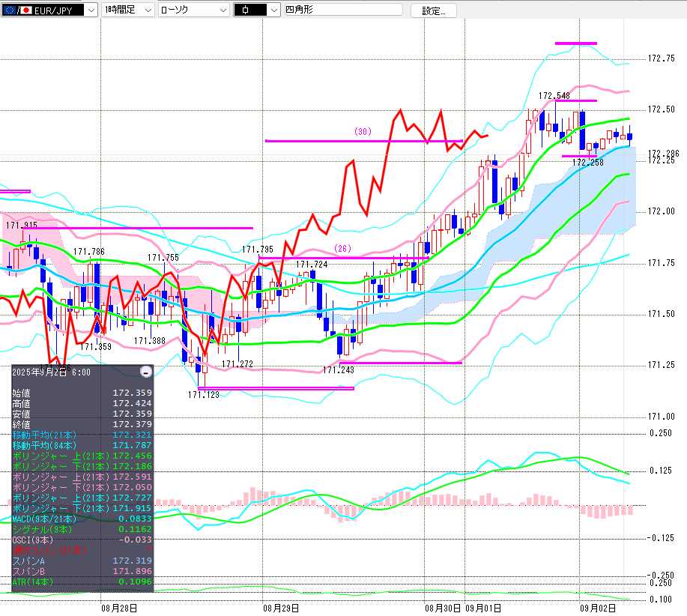The width and height of the screenshot is (687, 616).
Task: Click the 171.359 price label on chart
Action: (96, 347)
